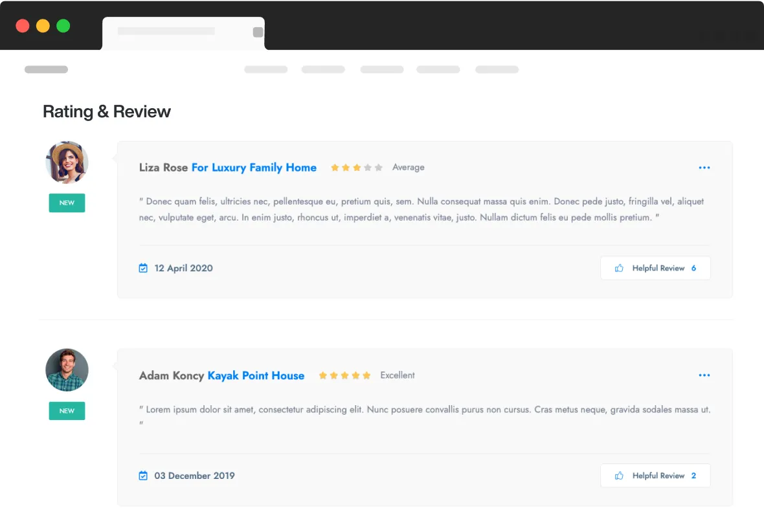Click the Rating & Review heading
The height and width of the screenshot is (532, 764).
pyautogui.click(x=107, y=111)
